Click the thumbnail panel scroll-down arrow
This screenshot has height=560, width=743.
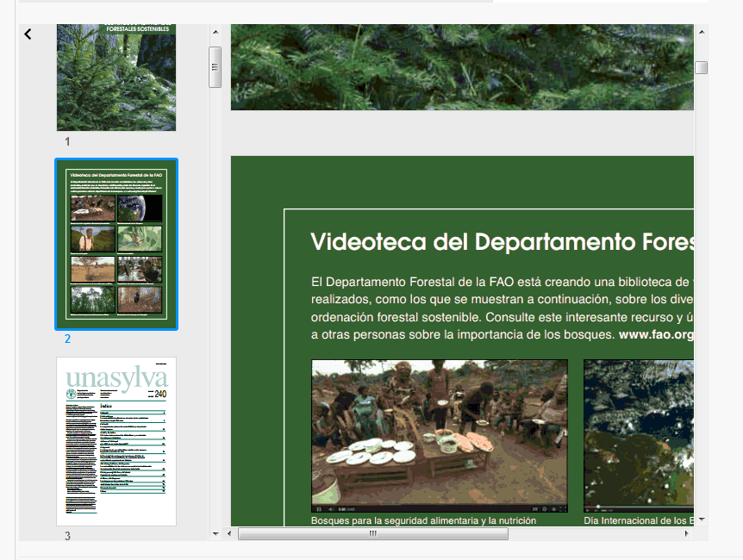tap(215, 534)
